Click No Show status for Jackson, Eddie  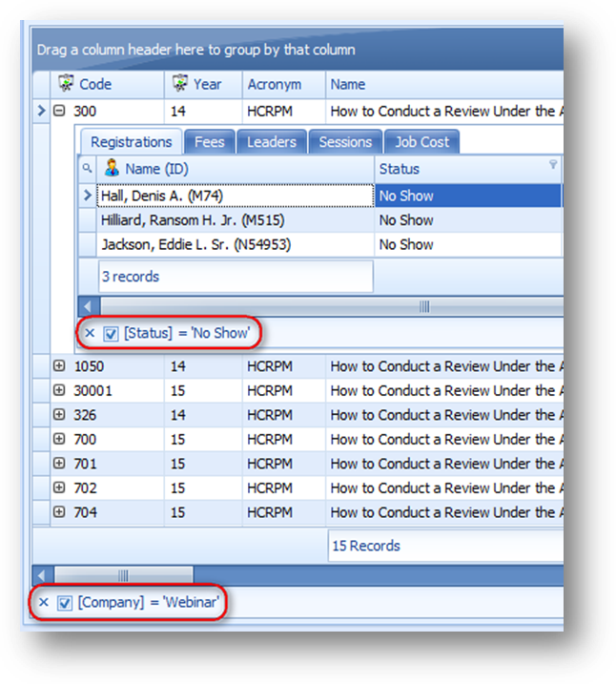(x=468, y=244)
